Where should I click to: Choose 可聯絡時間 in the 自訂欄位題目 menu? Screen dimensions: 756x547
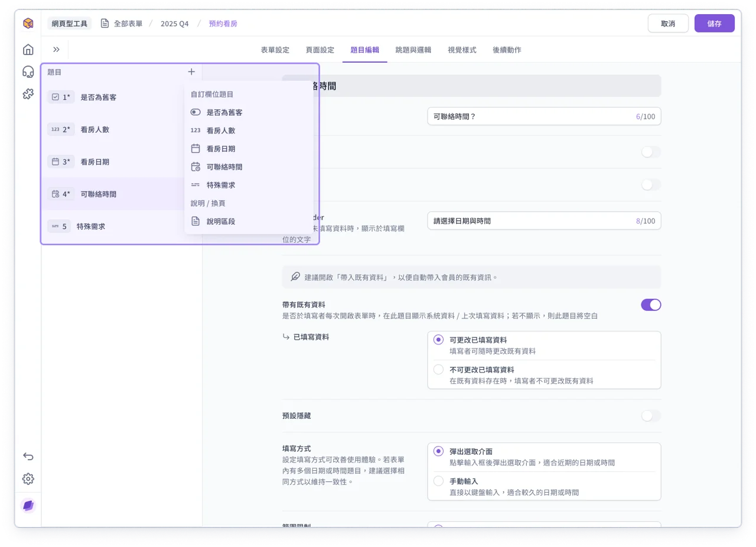coord(249,167)
